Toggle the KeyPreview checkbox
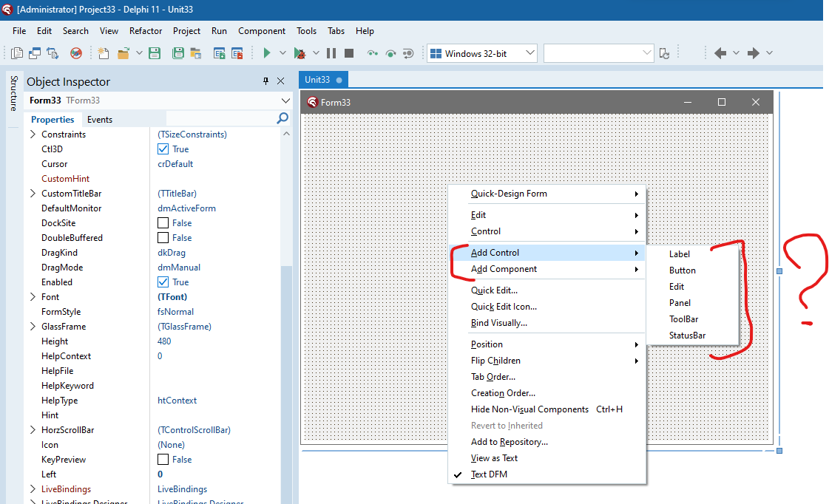Image resolution: width=829 pixels, height=504 pixels. 163,460
